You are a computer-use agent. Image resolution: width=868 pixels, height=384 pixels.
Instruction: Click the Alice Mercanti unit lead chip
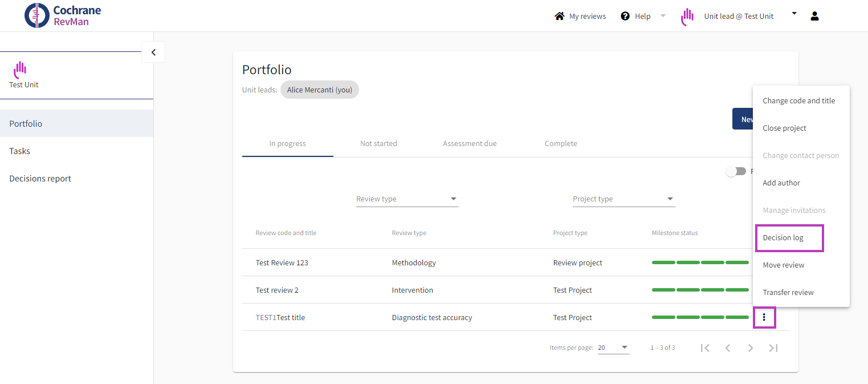pyautogui.click(x=319, y=90)
